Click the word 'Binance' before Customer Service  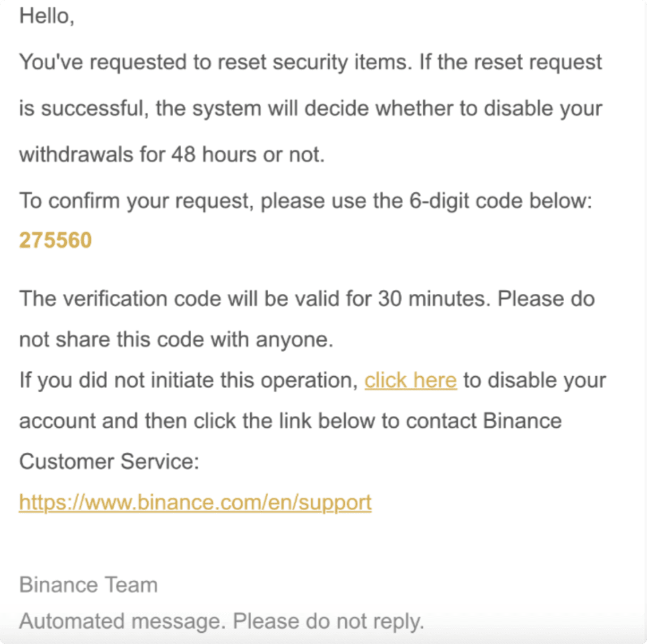pos(522,421)
